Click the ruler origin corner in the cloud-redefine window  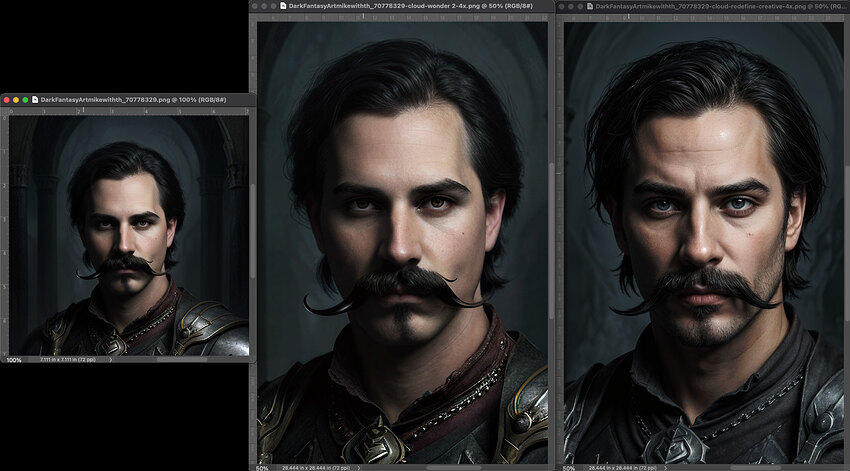560,17
